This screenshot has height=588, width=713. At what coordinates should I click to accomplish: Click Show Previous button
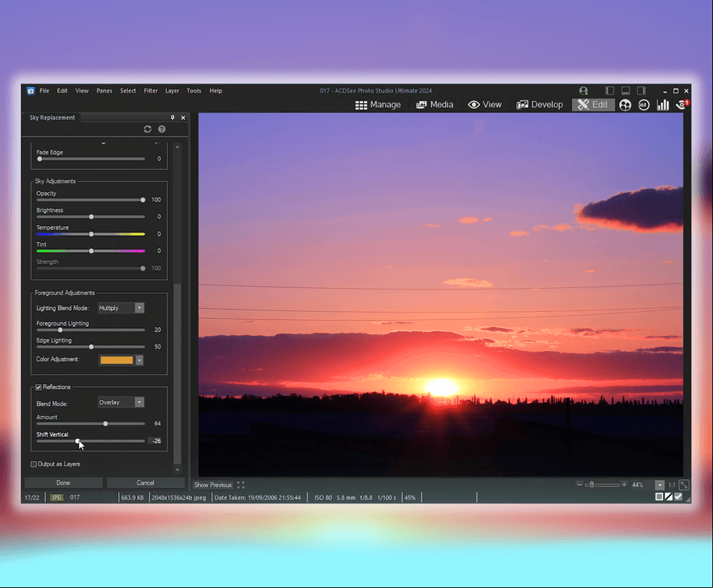click(213, 485)
